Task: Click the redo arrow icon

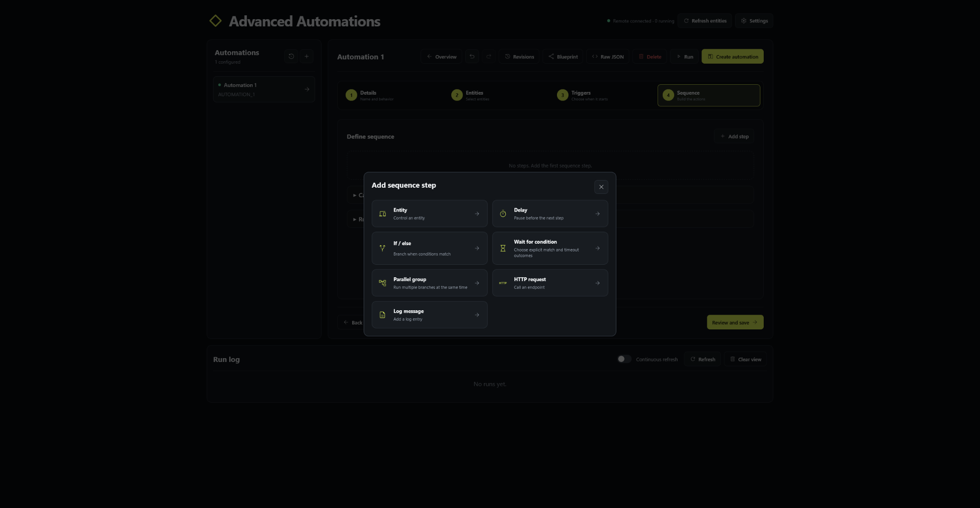Action: coord(489,56)
